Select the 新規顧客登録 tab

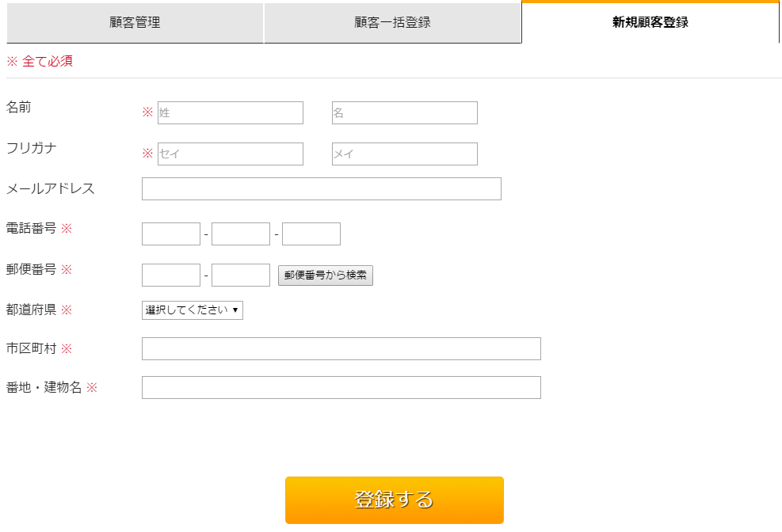click(x=650, y=23)
